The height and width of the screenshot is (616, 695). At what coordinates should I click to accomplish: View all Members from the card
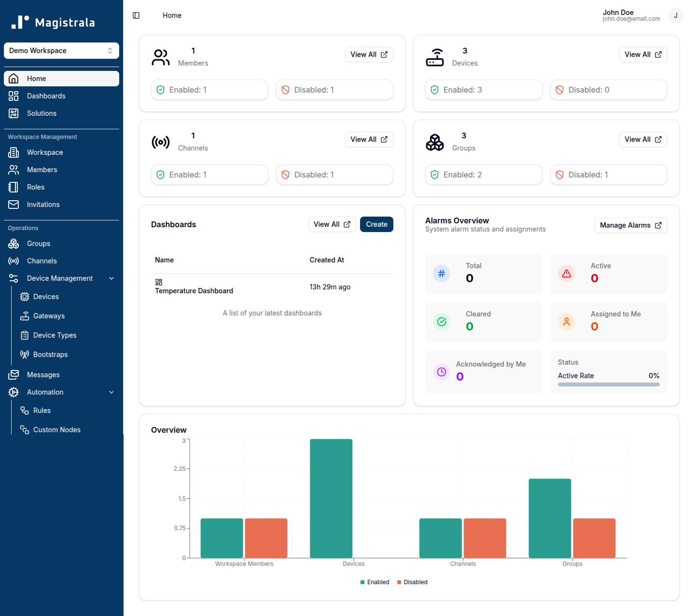coord(369,55)
